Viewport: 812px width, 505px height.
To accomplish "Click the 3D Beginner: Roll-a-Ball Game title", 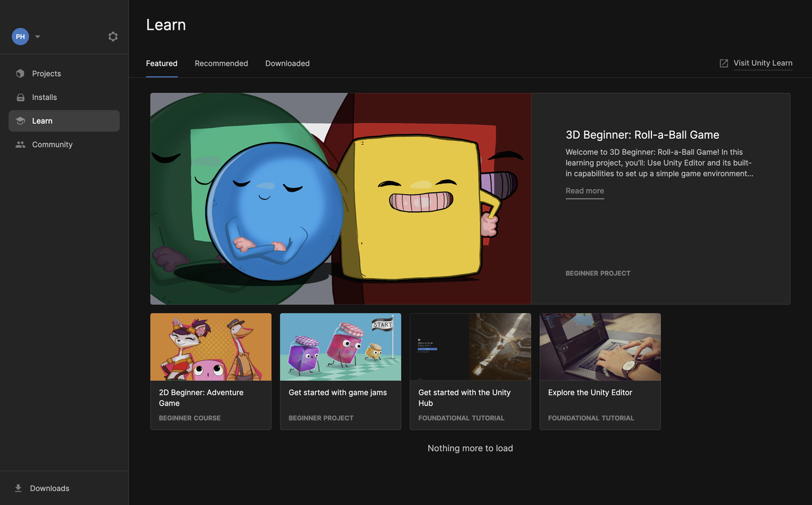I will 642,134.
